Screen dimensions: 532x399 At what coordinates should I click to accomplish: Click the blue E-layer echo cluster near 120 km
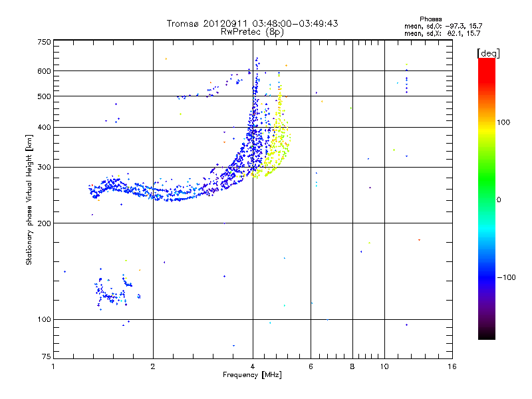click(114, 292)
